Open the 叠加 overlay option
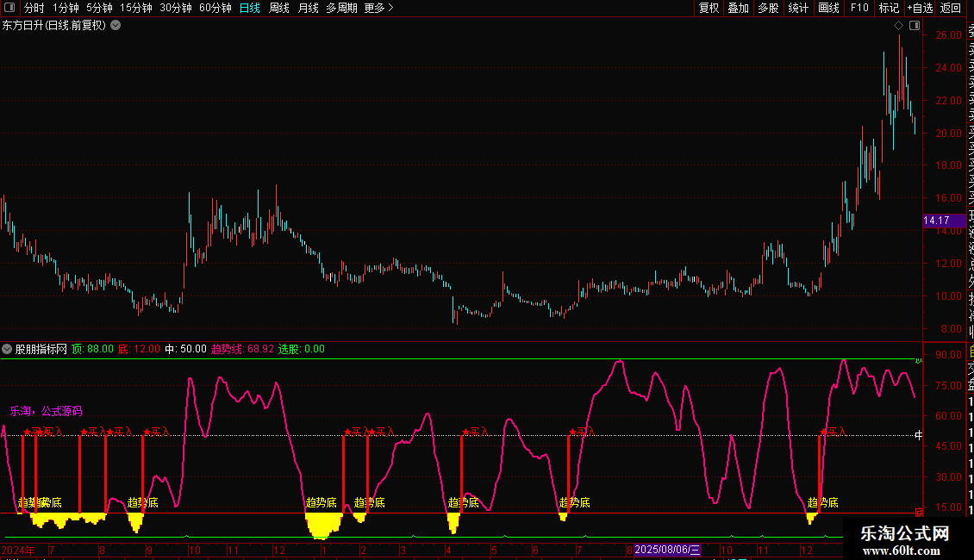 (738, 8)
